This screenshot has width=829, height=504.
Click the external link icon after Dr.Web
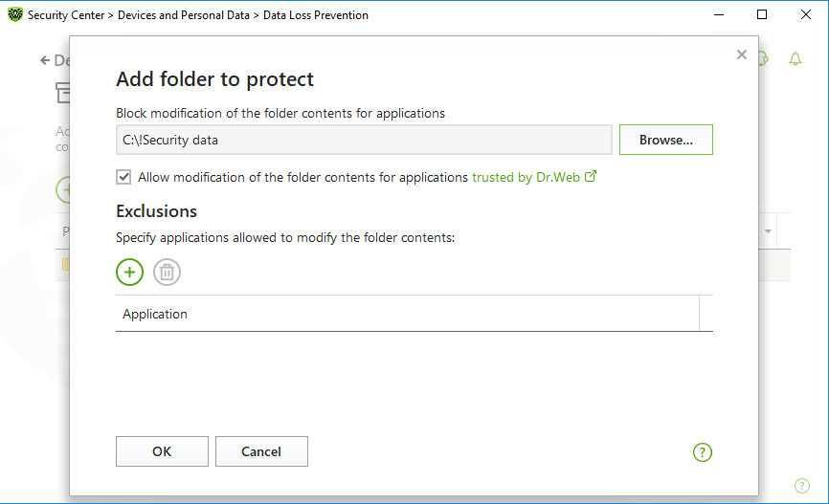click(x=591, y=177)
